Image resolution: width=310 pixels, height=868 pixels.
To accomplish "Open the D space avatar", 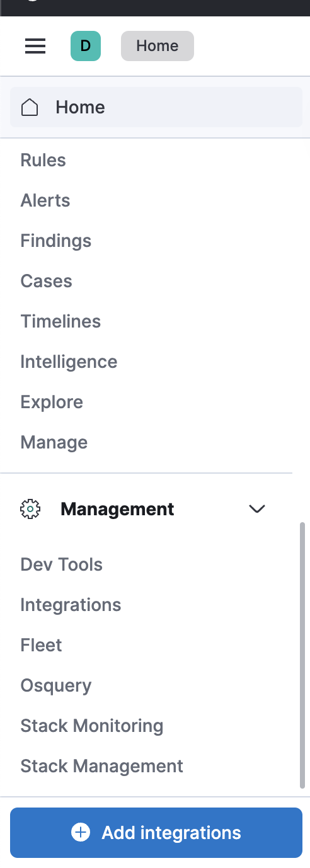I will [86, 46].
